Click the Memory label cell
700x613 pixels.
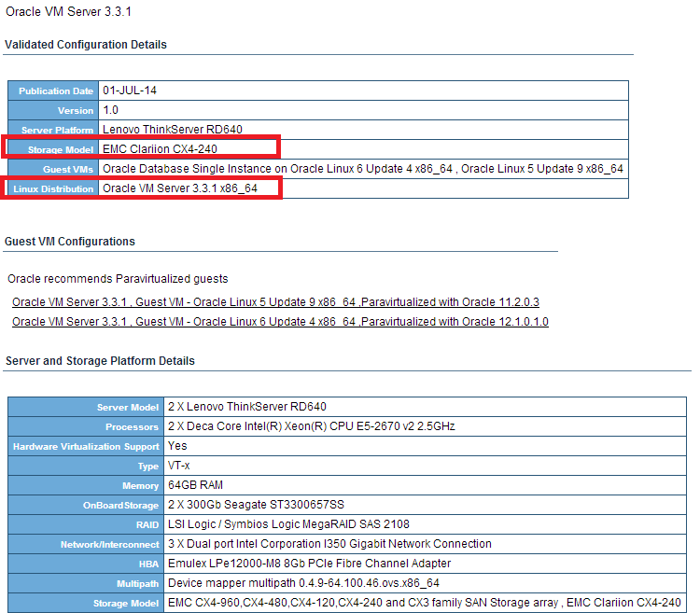point(86,485)
